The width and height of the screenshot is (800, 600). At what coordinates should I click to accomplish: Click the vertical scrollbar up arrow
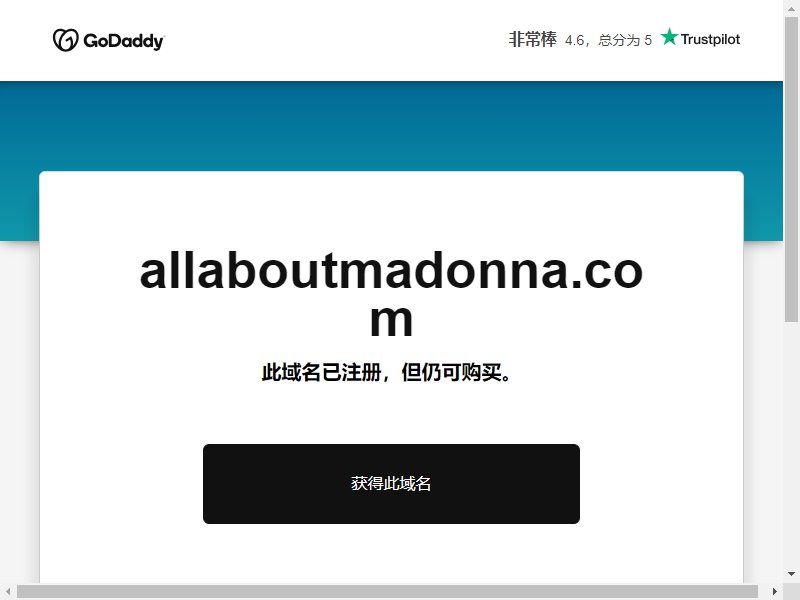(791, 8)
